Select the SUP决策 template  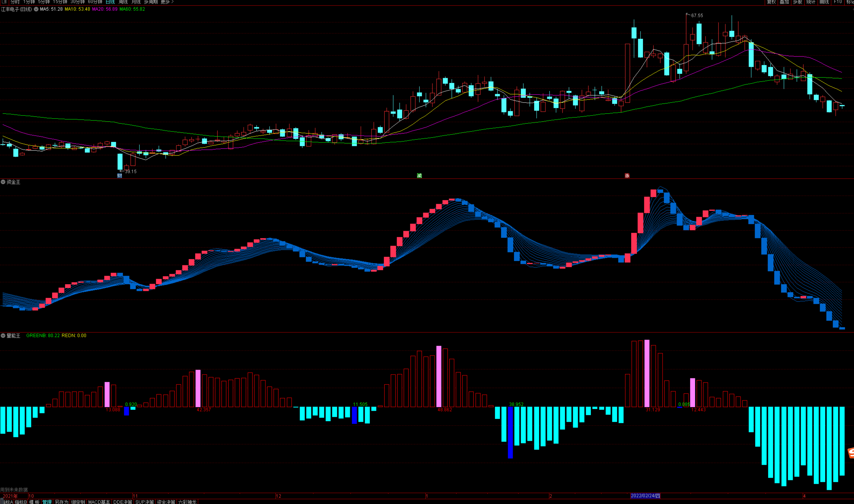coord(145,502)
